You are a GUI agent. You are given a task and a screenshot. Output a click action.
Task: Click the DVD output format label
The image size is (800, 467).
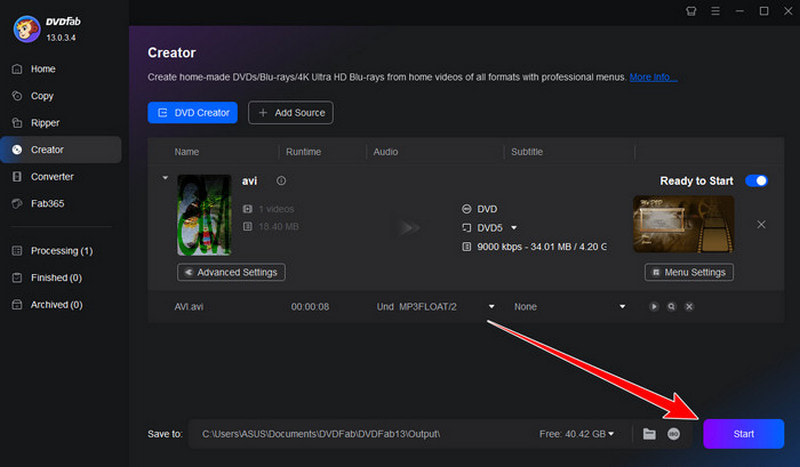[487, 209]
